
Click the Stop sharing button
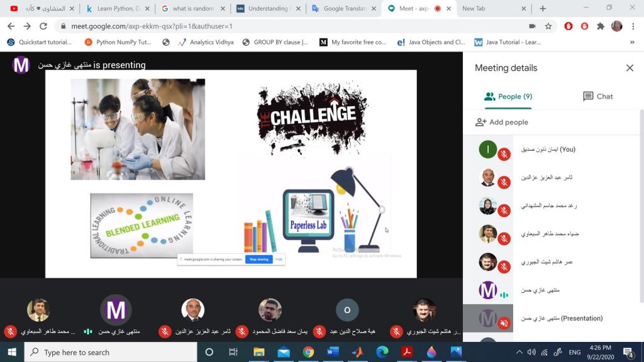click(x=258, y=259)
